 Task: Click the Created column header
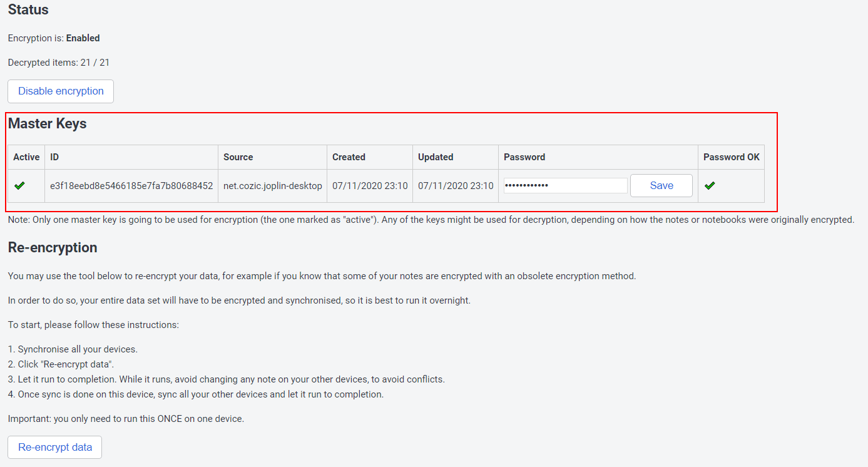[349, 157]
